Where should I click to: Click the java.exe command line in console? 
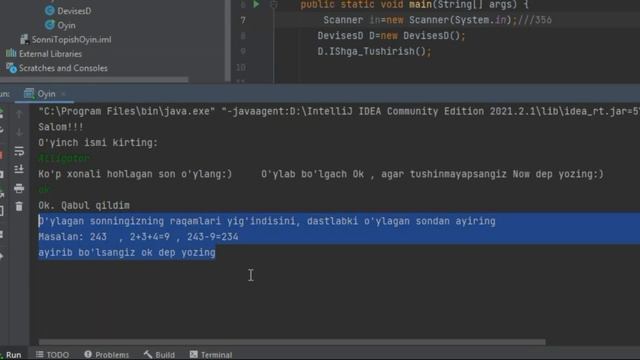click(x=339, y=111)
